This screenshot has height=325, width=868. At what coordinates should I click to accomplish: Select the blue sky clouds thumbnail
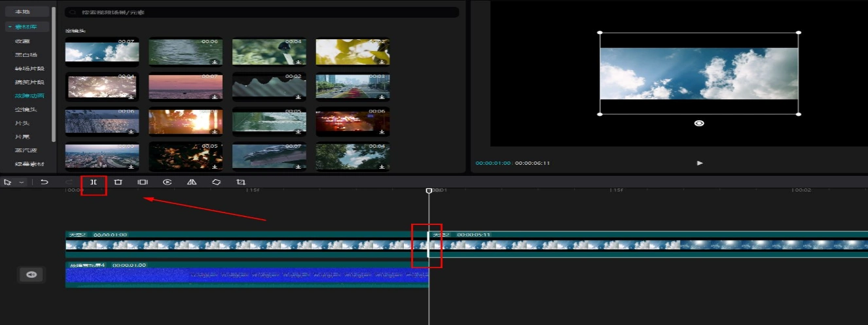click(101, 51)
